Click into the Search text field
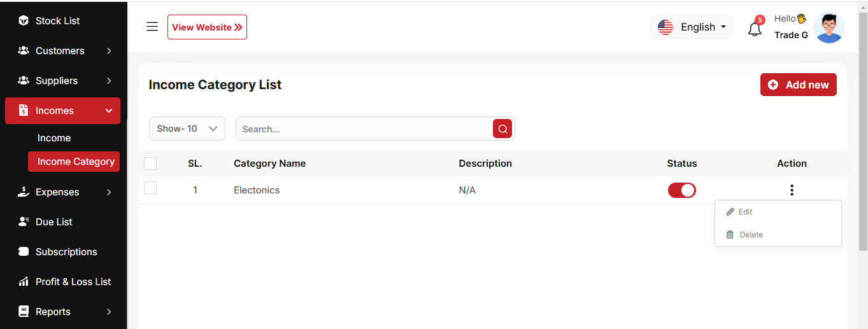The height and width of the screenshot is (329, 868). [x=363, y=129]
